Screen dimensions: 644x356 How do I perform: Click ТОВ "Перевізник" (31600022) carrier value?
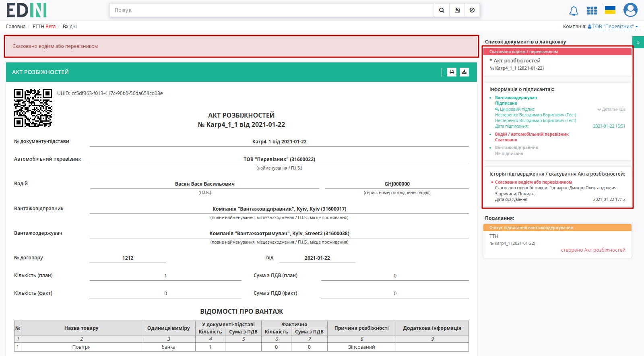click(279, 159)
